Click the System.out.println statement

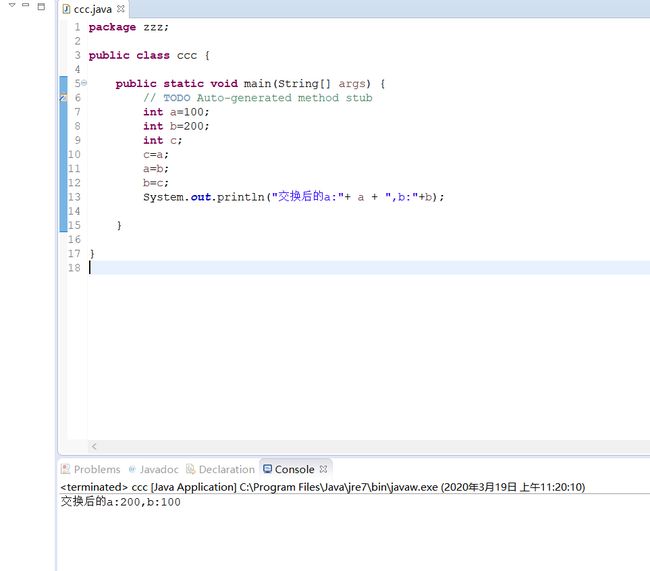click(293, 197)
